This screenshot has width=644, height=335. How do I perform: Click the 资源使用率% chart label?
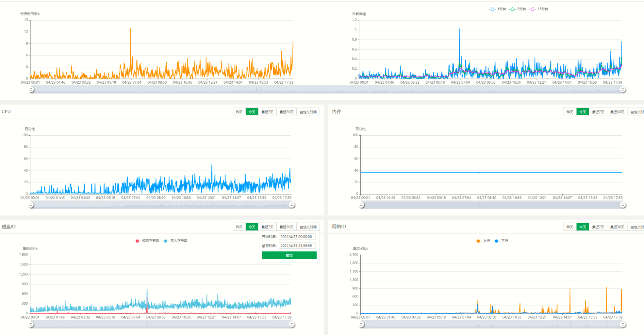[30, 14]
